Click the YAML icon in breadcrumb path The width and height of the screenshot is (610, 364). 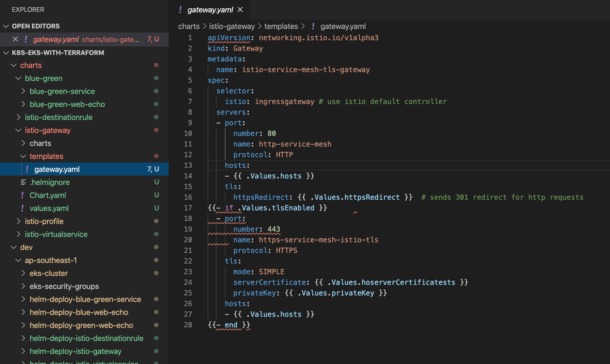point(313,26)
